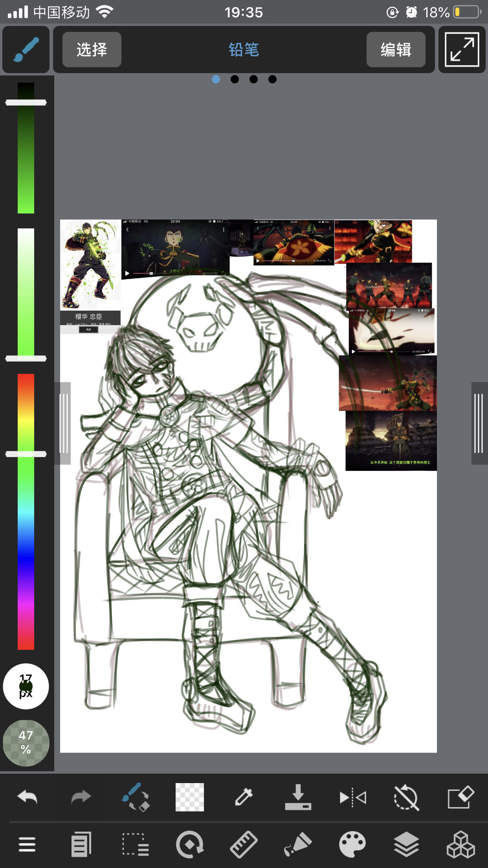Open the ruler tool
488x868 pixels.
click(x=244, y=844)
